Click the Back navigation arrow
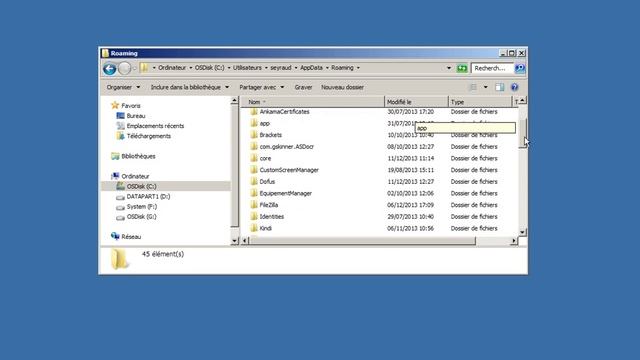Image resolution: width=640 pixels, height=360 pixels. point(109,69)
